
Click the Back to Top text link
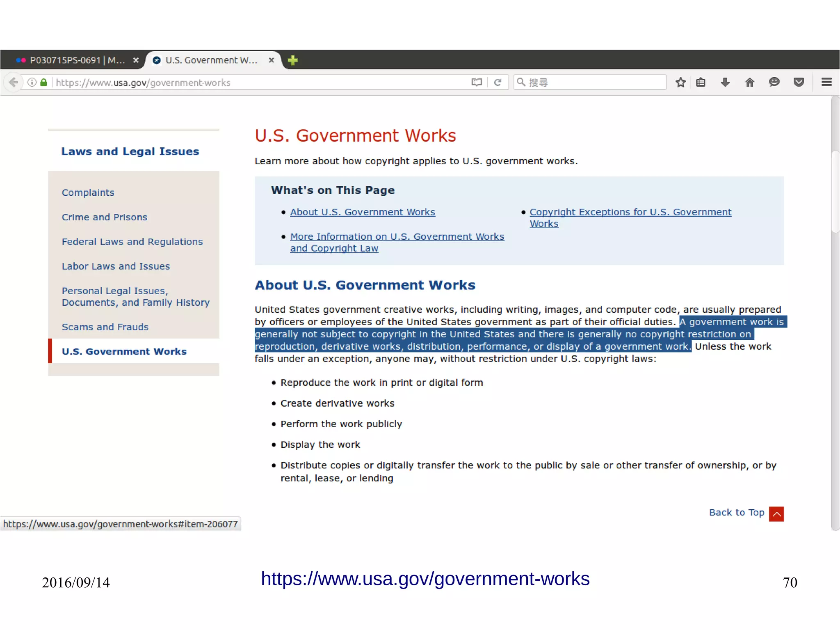tap(737, 513)
